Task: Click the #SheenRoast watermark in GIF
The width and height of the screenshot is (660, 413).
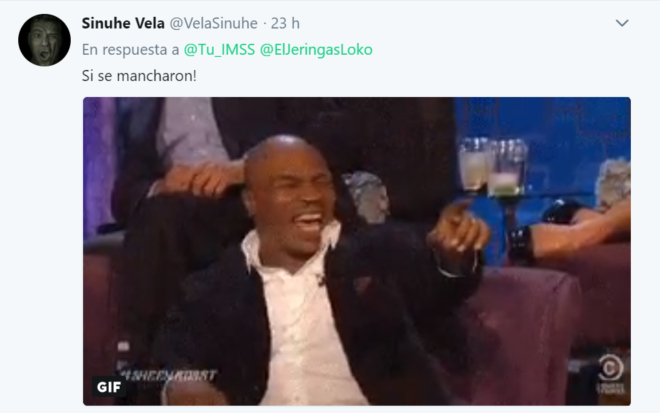Action: click(168, 375)
